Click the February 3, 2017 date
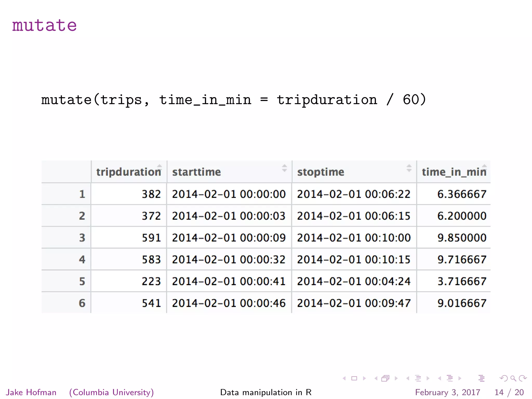Image resolution: width=532 pixels, height=399 pixels. coord(448,392)
